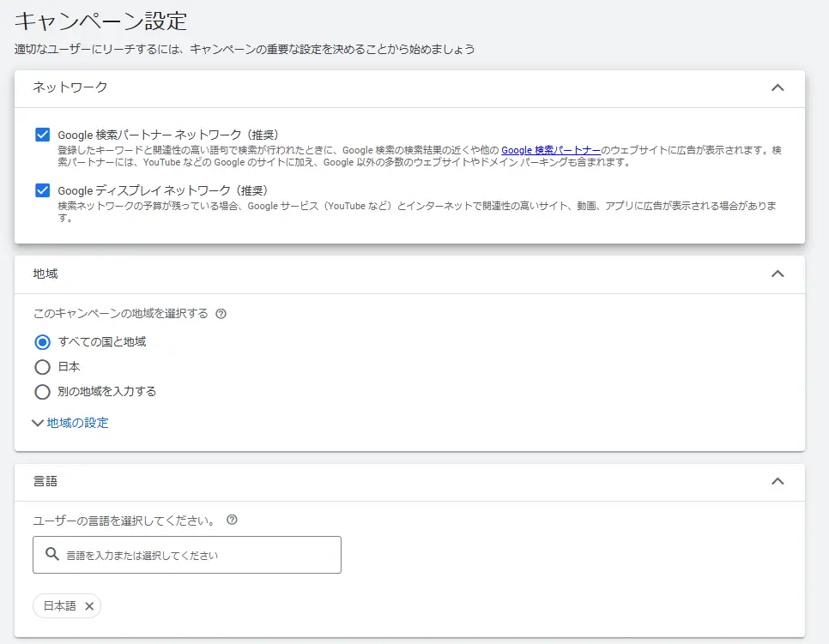Screen dimensions: 829x644
Task: Click the 地域 section title
Action: (44, 274)
